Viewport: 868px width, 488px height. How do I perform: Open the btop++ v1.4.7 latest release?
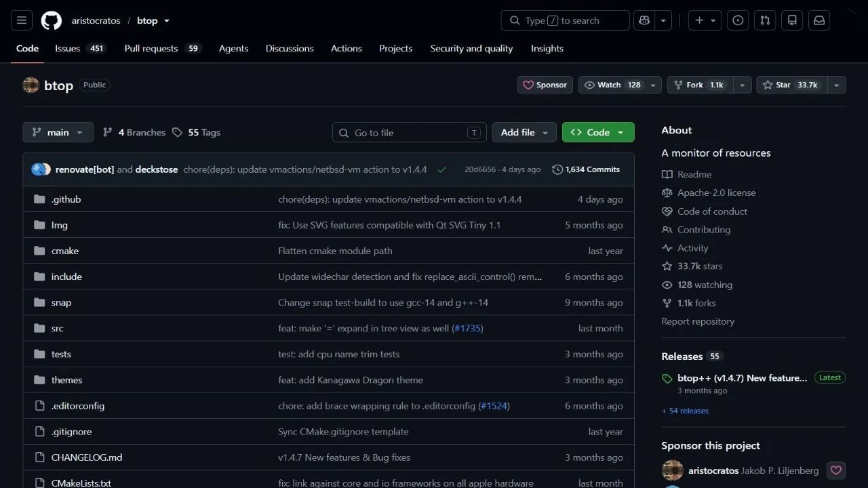pyautogui.click(x=742, y=378)
